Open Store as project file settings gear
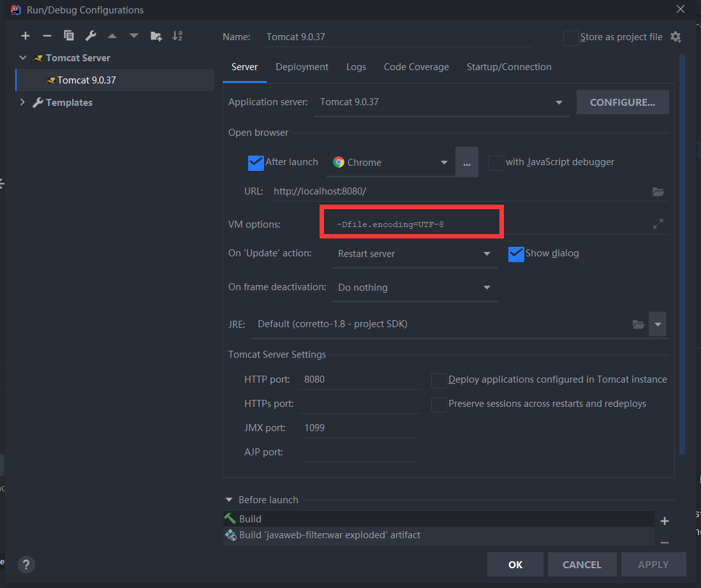 tap(675, 36)
